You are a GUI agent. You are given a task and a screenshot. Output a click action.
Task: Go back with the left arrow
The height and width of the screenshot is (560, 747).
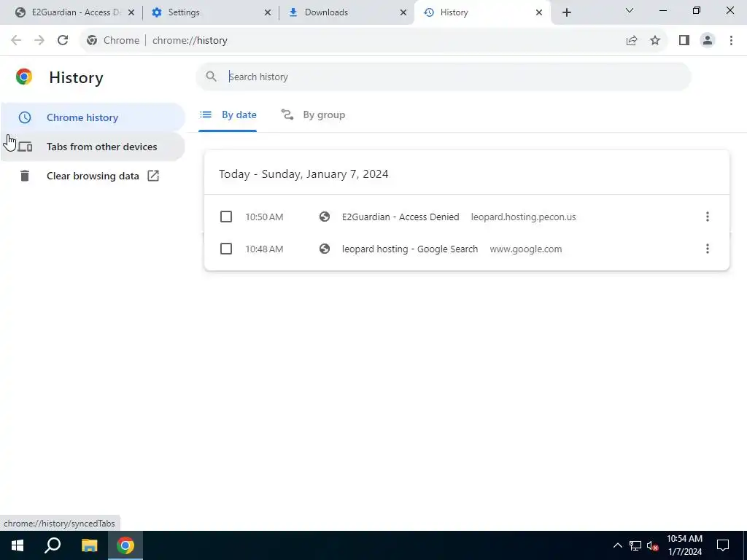click(16, 40)
